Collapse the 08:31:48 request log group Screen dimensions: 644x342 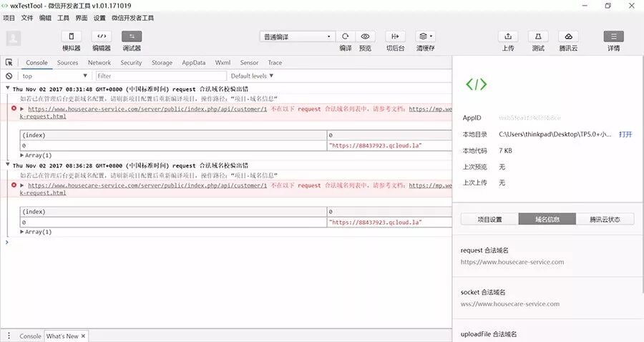pos(7,88)
